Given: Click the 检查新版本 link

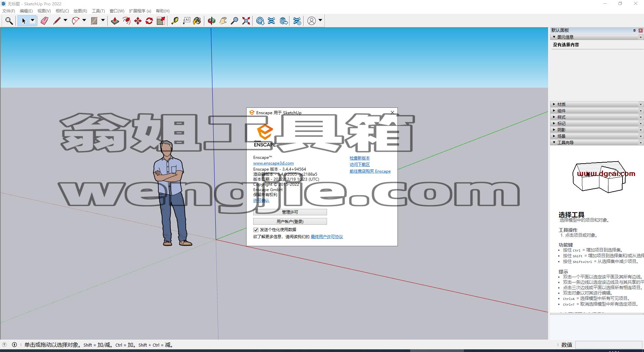Looking at the screenshot, I should 360,158.
